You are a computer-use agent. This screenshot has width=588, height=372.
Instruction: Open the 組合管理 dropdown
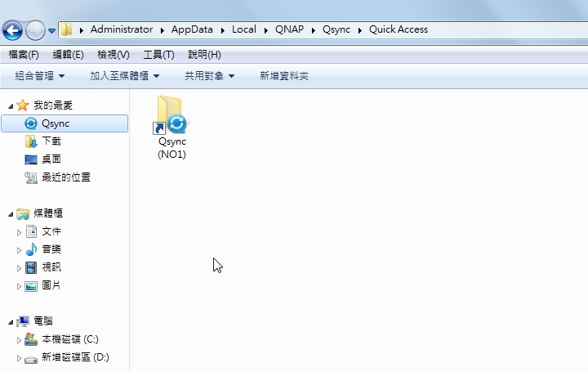click(40, 76)
